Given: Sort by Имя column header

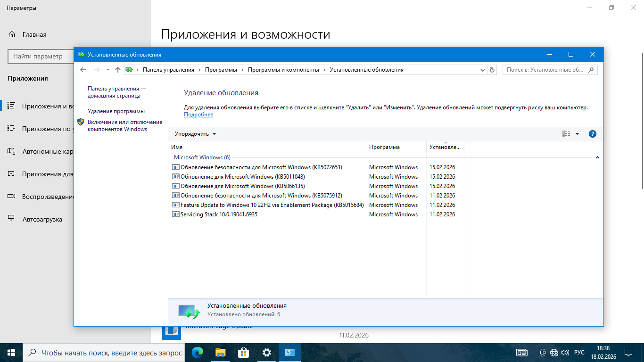Looking at the screenshot, I should [x=267, y=147].
